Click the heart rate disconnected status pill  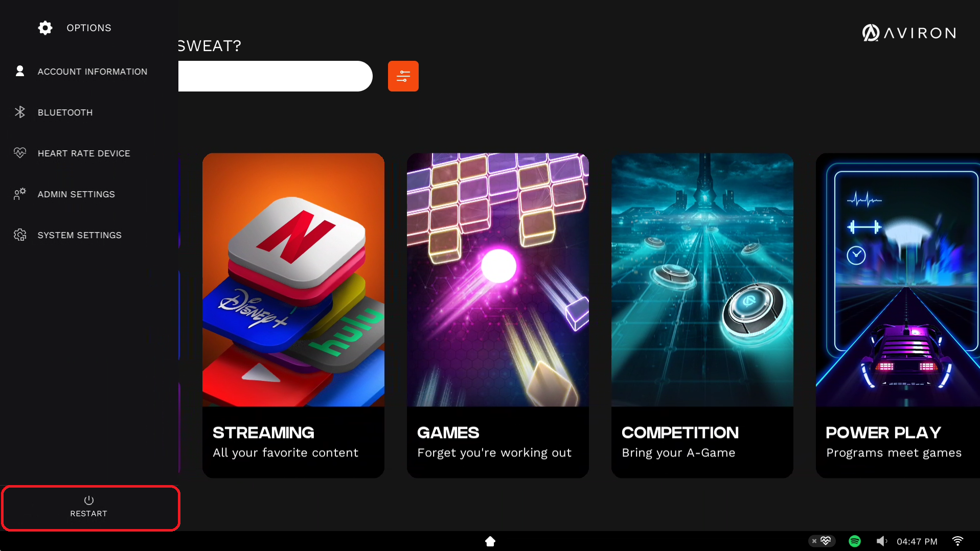pos(822,541)
